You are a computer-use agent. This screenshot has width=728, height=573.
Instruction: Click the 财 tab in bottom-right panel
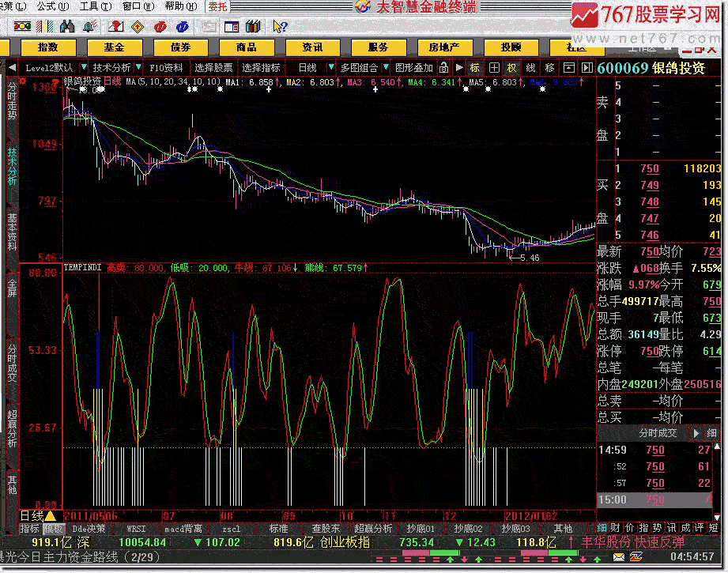[x=616, y=528]
